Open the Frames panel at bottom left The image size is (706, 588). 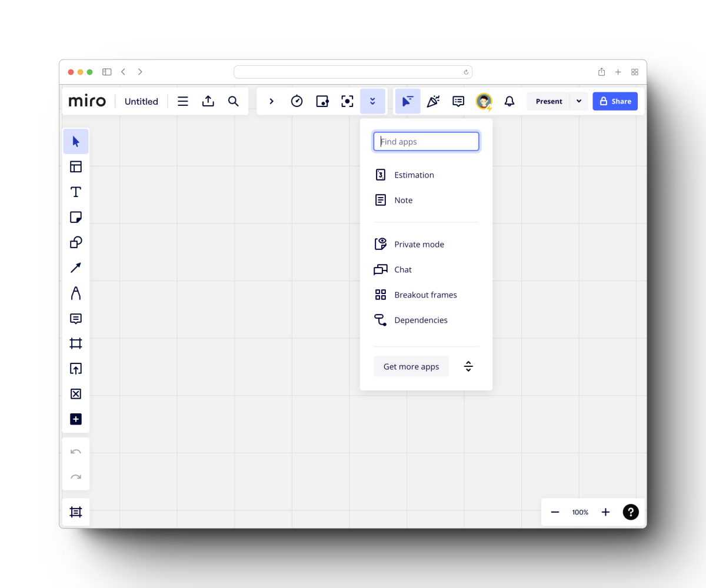(76, 512)
